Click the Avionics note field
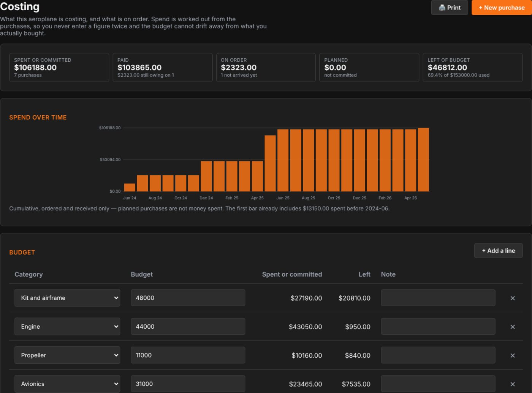This screenshot has width=532, height=393. tap(438, 384)
